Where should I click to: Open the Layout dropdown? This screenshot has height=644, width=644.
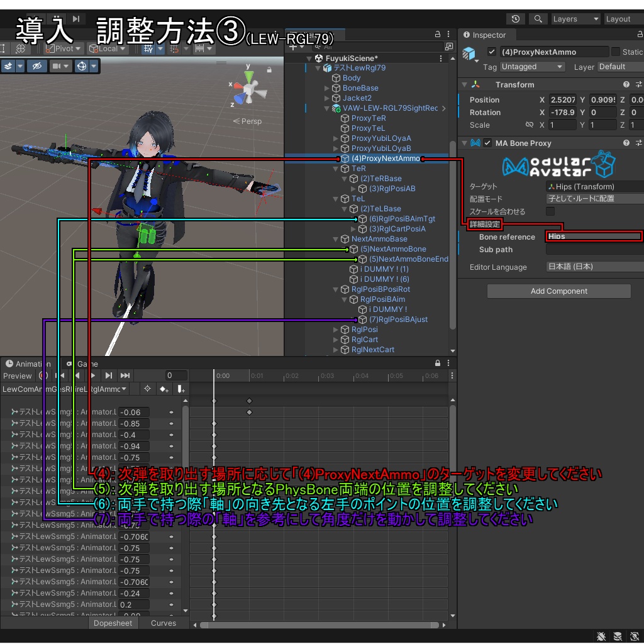[x=624, y=19]
